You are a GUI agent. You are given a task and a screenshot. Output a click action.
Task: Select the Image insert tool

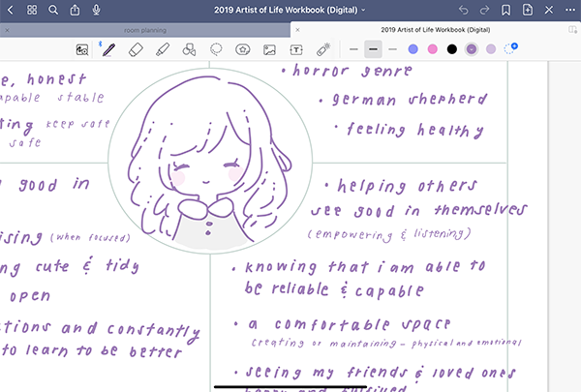coord(270,48)
